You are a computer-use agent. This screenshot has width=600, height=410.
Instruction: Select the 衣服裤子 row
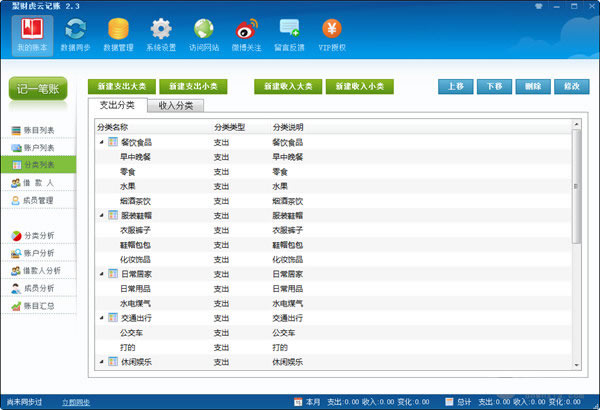(333, 230)
